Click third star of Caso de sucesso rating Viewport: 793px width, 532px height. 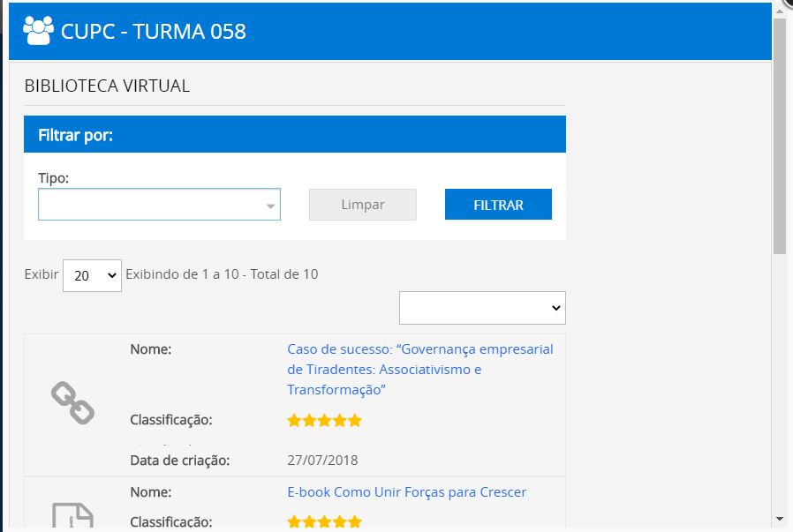click(324, 421)
